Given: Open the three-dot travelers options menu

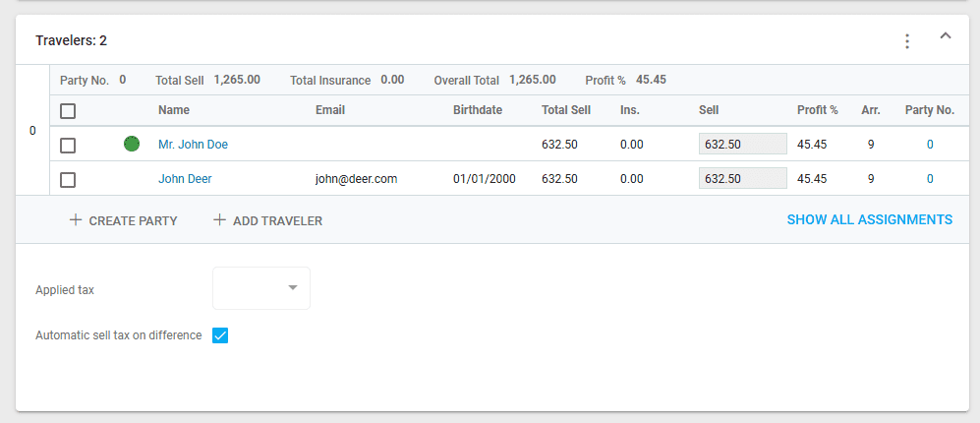Looking at the screenshot, I should (906, 41).
